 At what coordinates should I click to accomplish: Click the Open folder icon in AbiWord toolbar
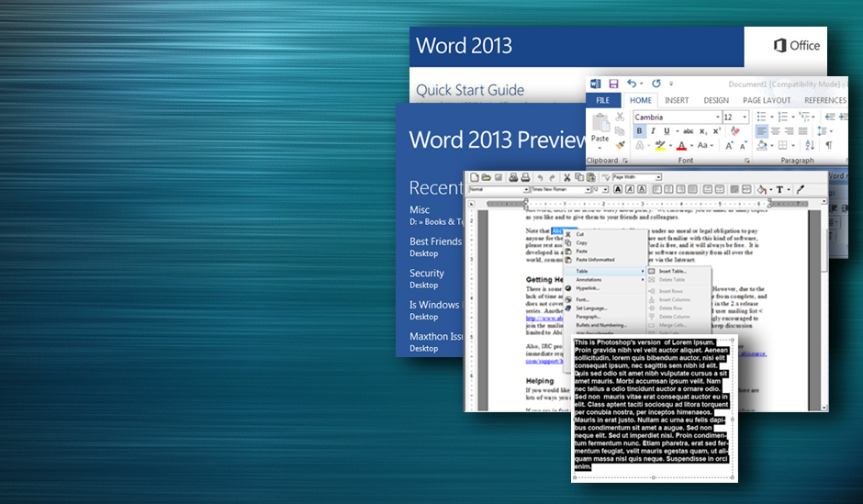coord(486,177)
